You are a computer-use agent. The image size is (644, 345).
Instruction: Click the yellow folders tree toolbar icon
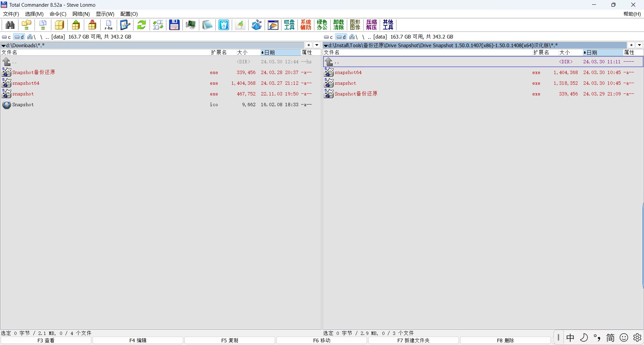[x=26, y=25]
